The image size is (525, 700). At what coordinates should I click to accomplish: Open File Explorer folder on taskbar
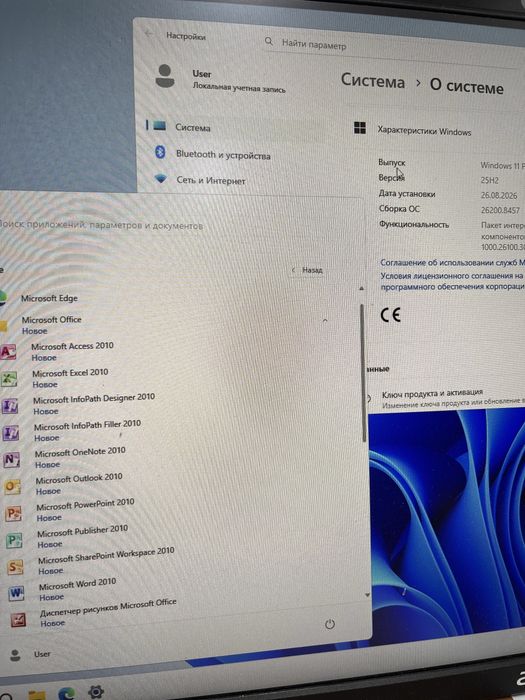tap(37, 695)
